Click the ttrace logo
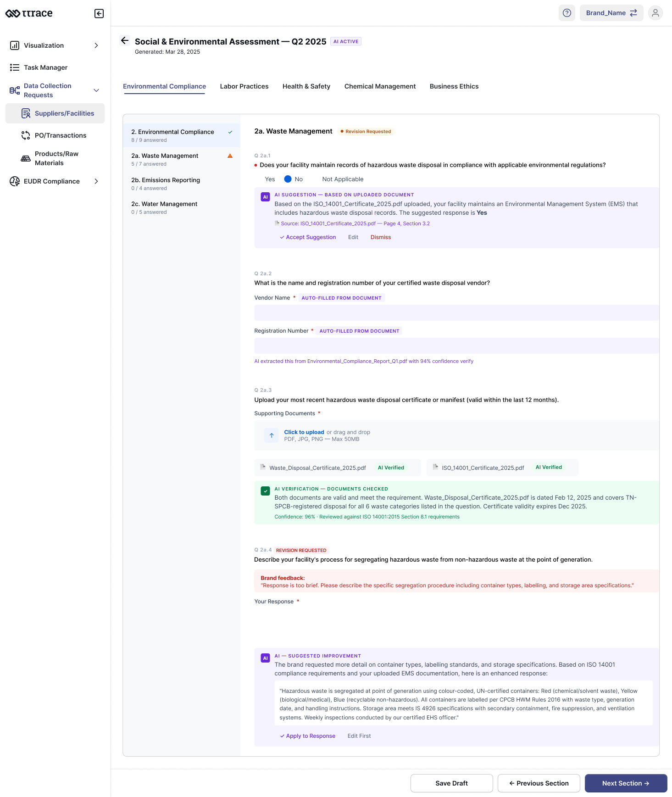The image size is (672, 797). (29, 13)
